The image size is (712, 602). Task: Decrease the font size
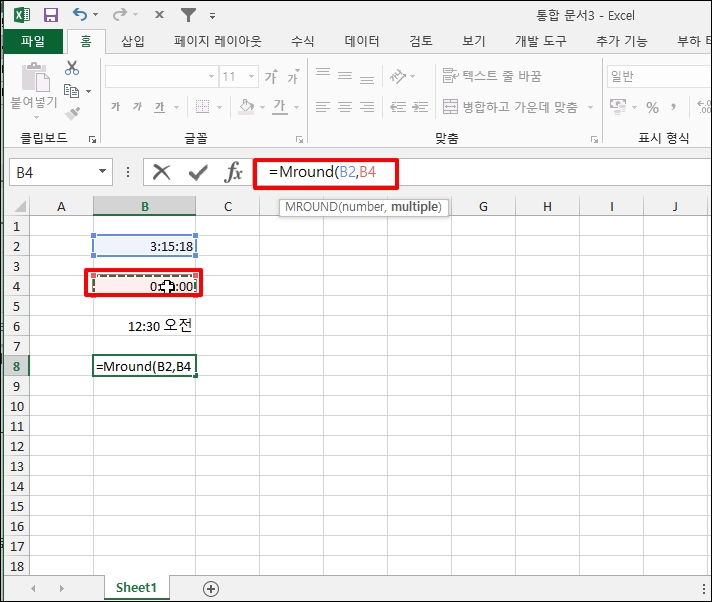click(x=293, y=76)
